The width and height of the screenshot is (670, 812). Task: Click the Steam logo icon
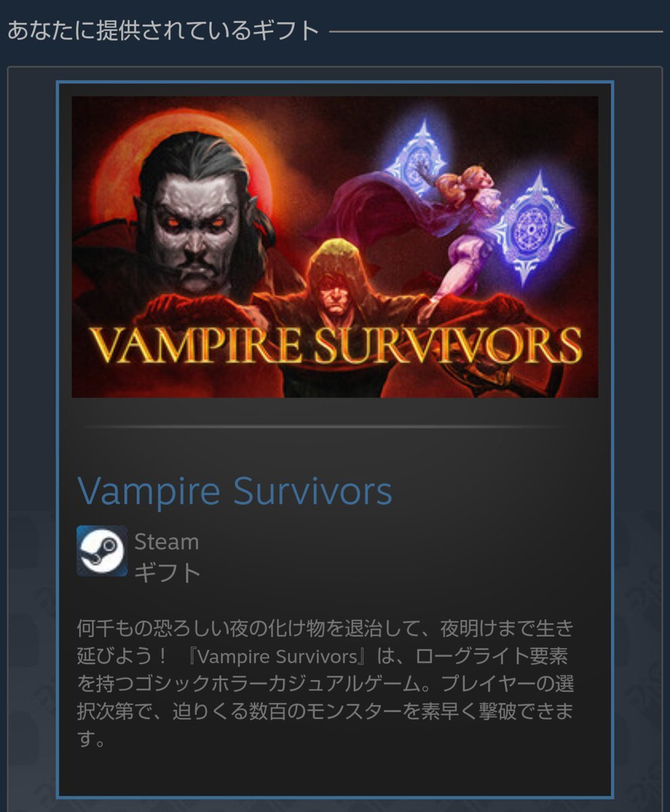[102, 551]
